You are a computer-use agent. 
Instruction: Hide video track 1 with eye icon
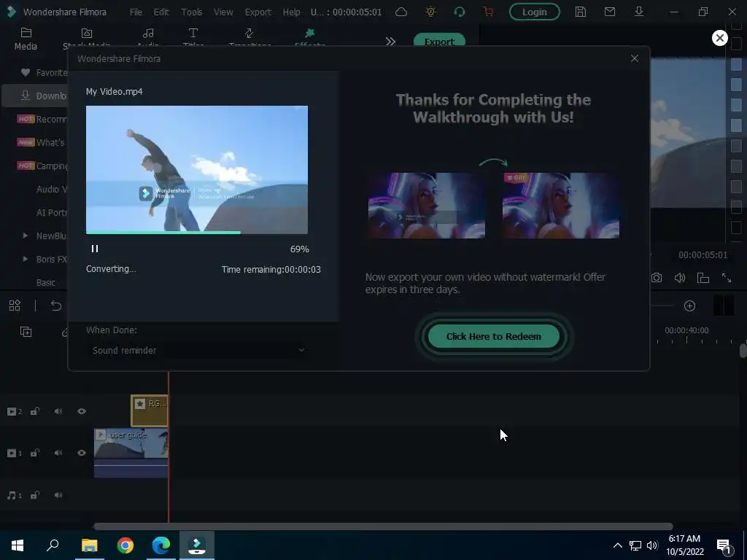82,453
